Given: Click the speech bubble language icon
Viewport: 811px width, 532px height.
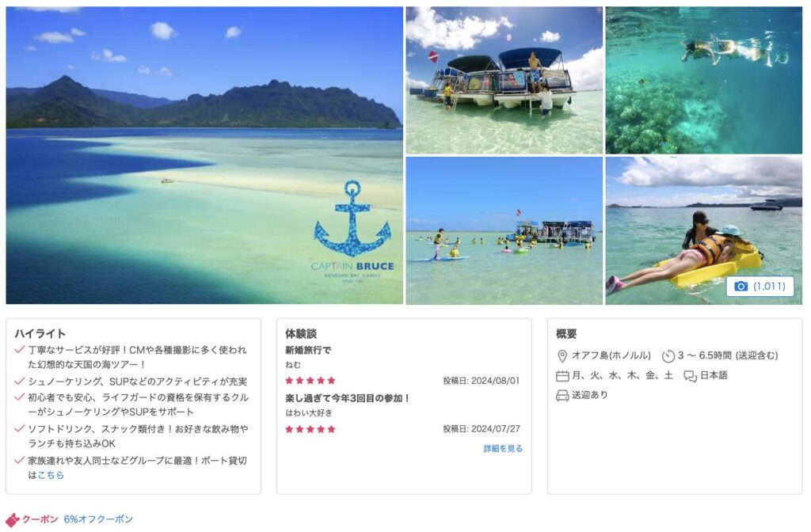Looking at the screenshot, I should click(690, 376).
